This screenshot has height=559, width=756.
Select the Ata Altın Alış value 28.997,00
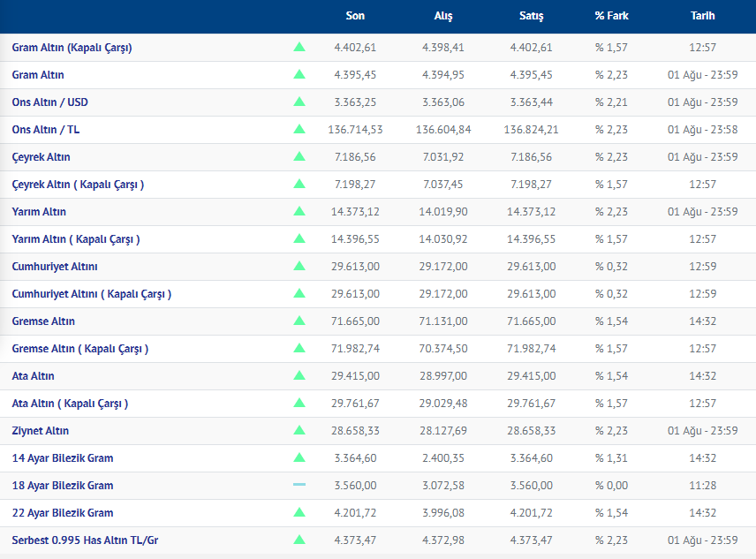443,376
